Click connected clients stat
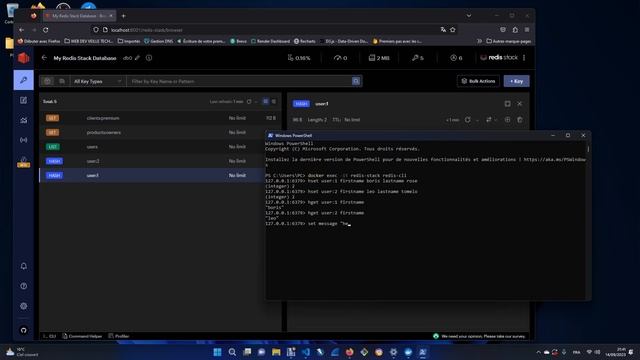Viewport: 640px width, 360px height. 456,58
